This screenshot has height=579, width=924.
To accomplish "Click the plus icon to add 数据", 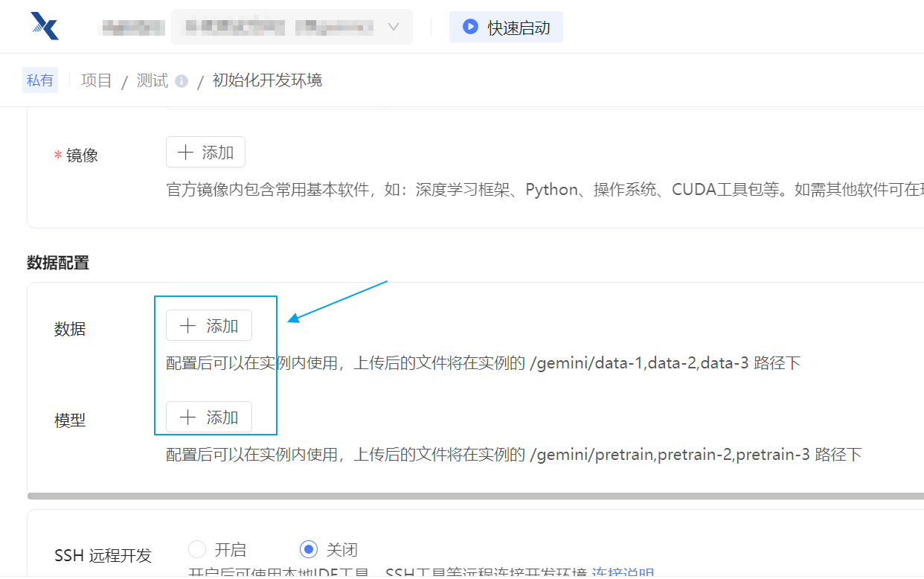I will click(x=188, y=326).
